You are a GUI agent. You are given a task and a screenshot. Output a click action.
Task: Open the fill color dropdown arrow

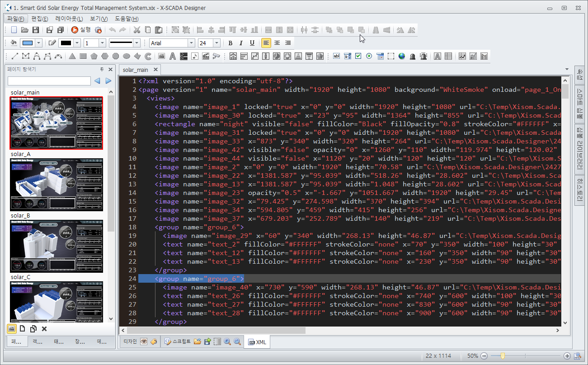click(x=39, y=43)
